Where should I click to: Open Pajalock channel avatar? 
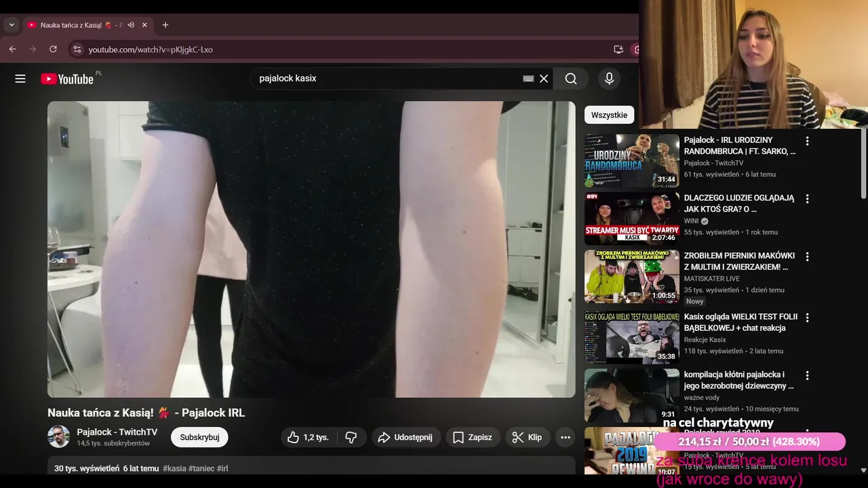click(x=58, y=436)
